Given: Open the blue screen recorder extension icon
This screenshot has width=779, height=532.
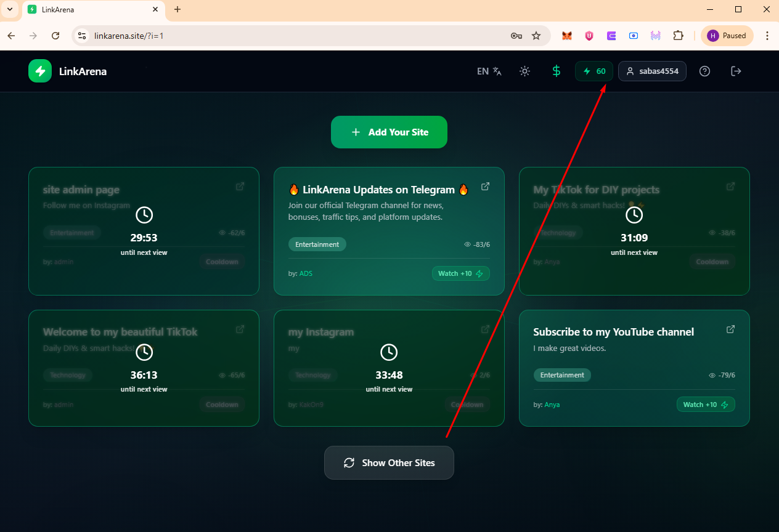Looking at the screenshot, I should [634, 36].
